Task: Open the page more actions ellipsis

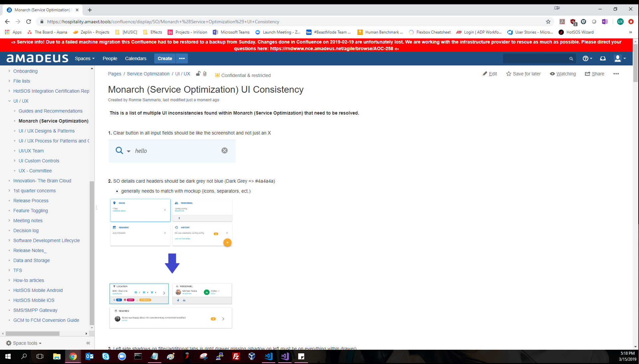Action: click(x=616, y=74)
